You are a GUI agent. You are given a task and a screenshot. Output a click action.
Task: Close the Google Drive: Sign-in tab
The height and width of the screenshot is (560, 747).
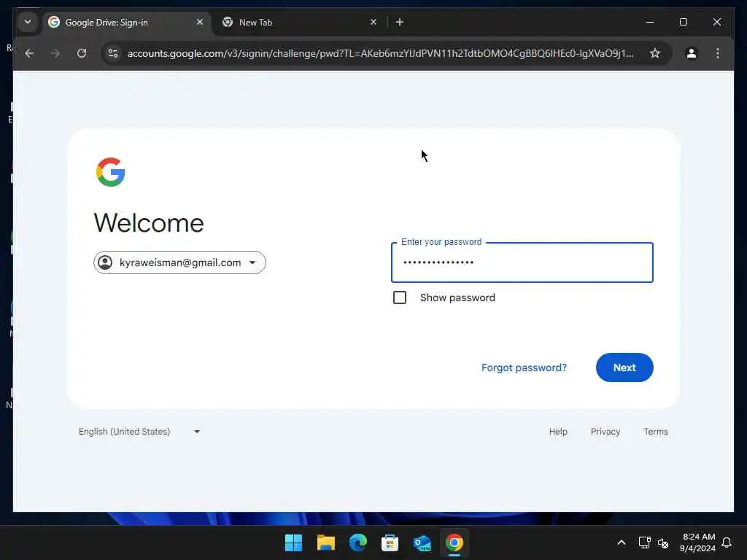tap(200, 22)
